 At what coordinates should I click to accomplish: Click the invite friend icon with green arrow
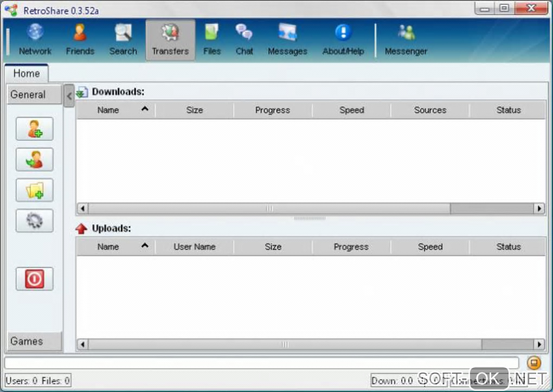point(35,159)
